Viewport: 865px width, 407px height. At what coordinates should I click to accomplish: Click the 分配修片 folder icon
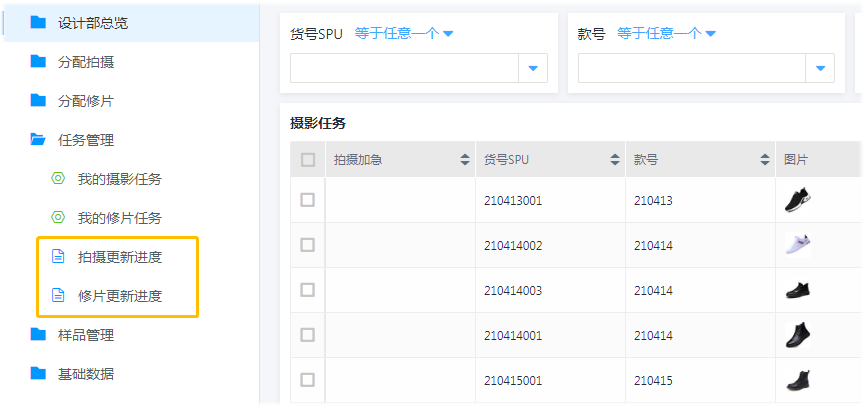[38, 100]
